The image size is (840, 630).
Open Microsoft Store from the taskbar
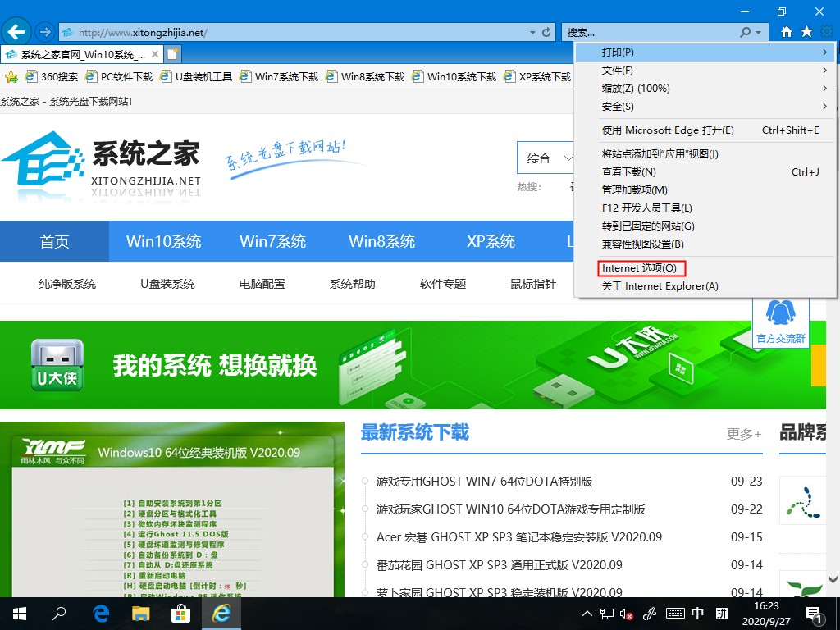[x=180, y=613]
